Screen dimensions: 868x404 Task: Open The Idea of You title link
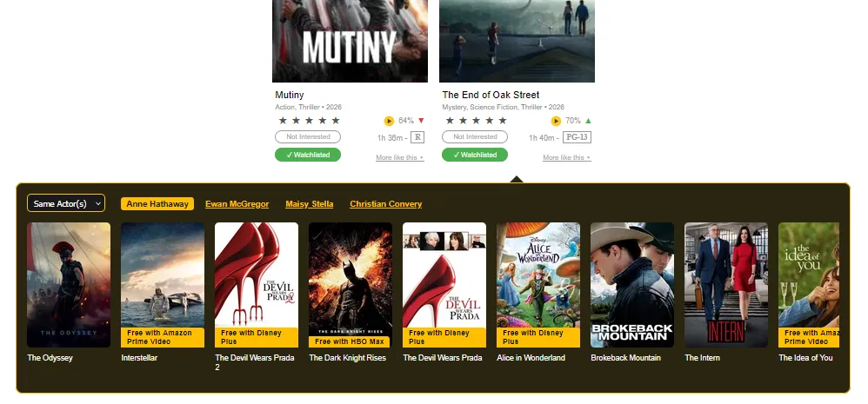805,358
